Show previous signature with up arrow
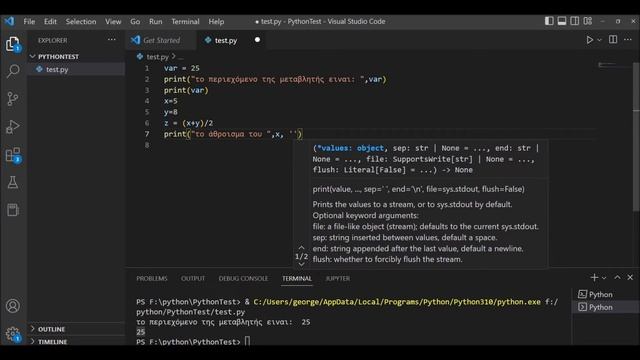The height and width of the screenshot is (360, 640). (301, 247)
